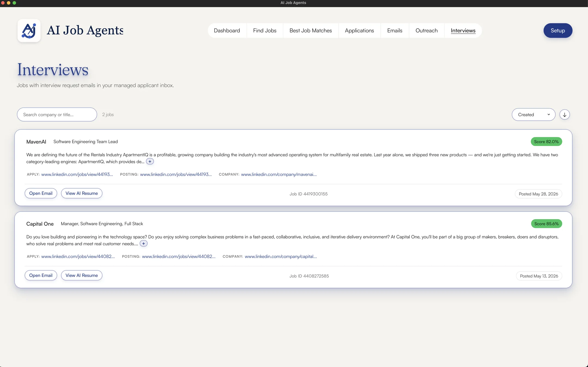Click the Setup button
The height and width of the screenshot is (367, 588).
tap(558, 30)
